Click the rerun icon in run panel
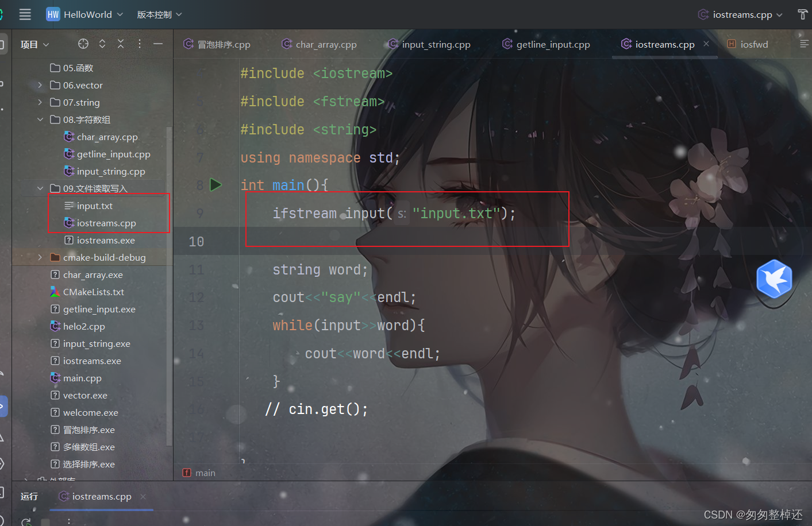Image resolution: width=812 pixels, height=526 pixels. [x=26, y=521]
